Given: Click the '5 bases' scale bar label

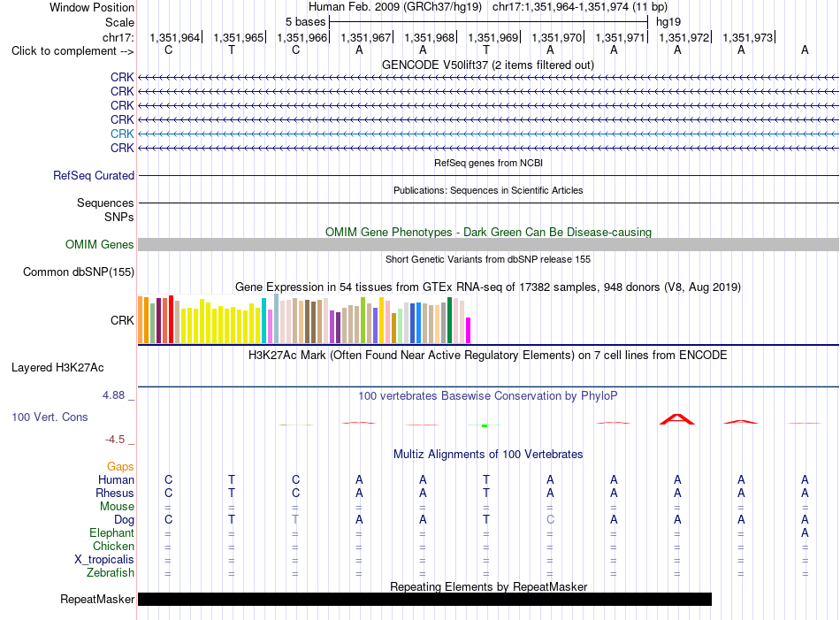Looking at the screenshot, I should click(x=305, y=22).
